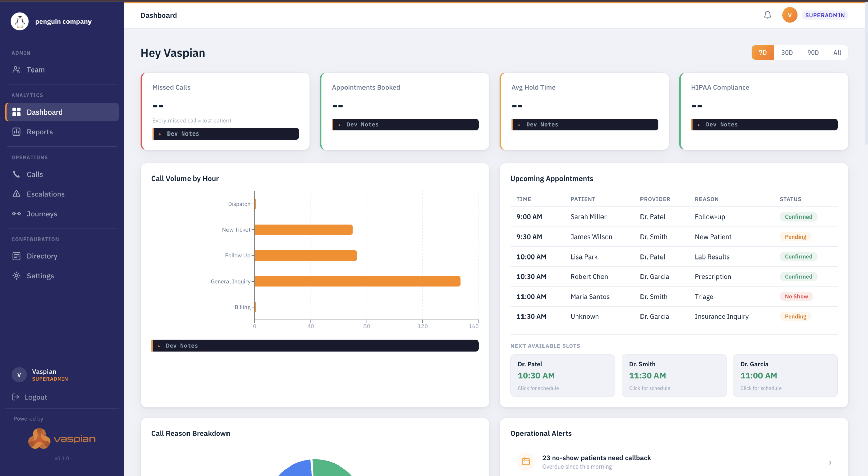Click the Follow Up bar in chart
The width and height of the screenshot is (868, 476).
[x=305, y=255]
